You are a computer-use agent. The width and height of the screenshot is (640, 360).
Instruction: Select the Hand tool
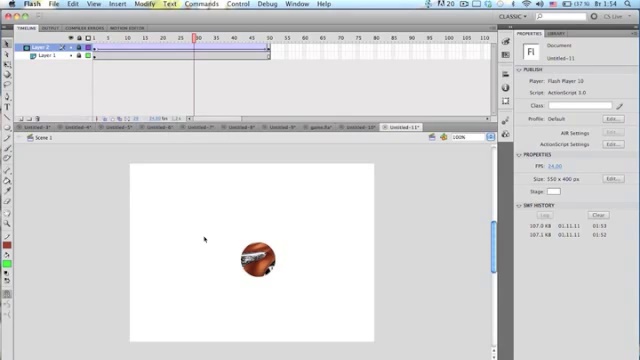click(x=7, y=213)
